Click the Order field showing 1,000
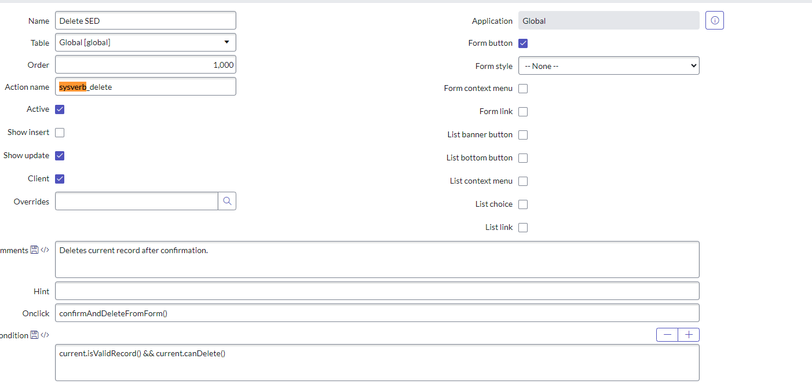 [x=146, y=65]
